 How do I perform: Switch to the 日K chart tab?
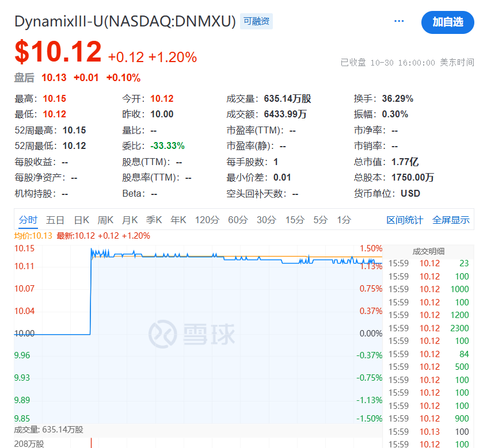81,220
